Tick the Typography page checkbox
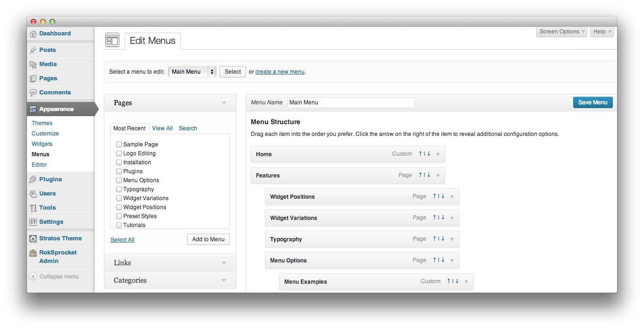The height and width of the screenshot is (330, 644). click(x=119, y=189)
